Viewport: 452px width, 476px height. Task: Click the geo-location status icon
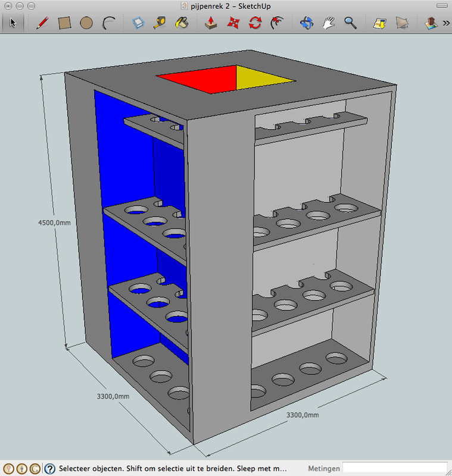point(8,469)
